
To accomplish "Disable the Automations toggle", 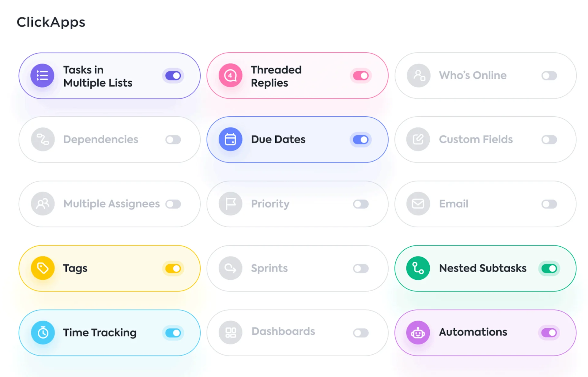I will [549, 333].
